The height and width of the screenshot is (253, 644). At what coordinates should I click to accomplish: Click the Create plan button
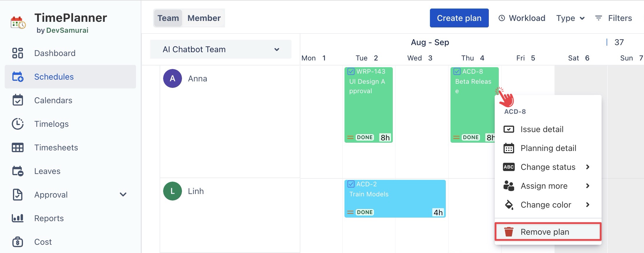459,18
